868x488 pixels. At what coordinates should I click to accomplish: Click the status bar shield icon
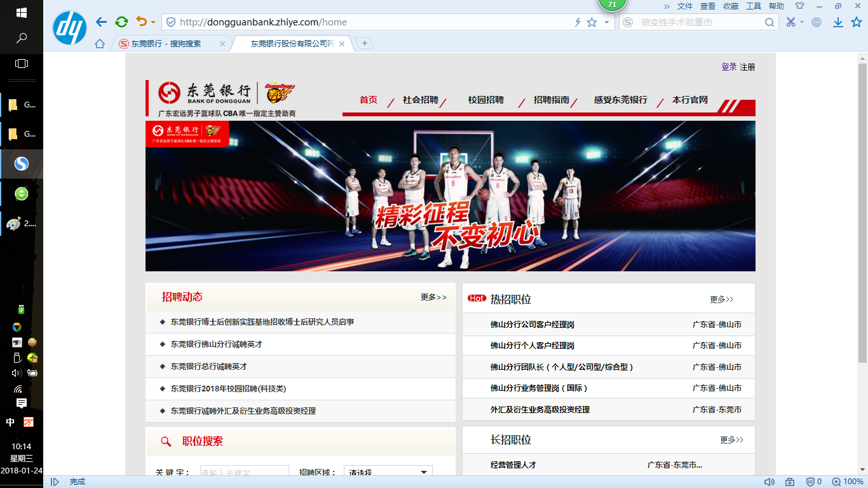[x=810, y=482]
